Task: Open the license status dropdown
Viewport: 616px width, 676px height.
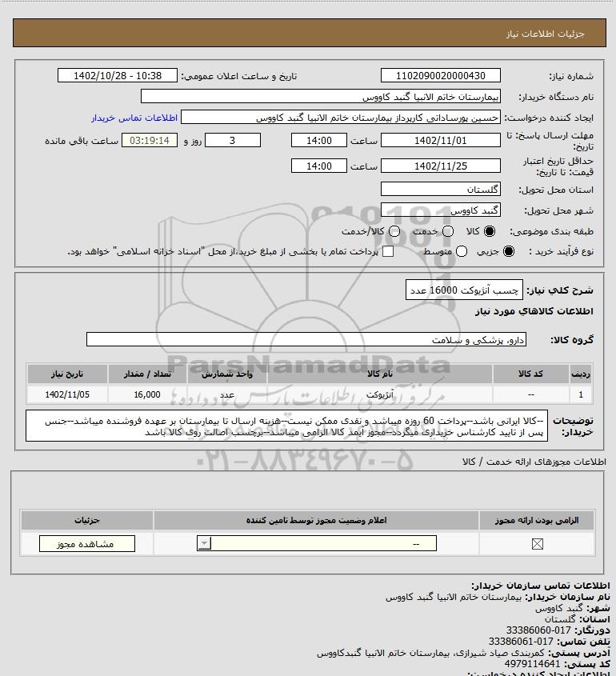Action: tap(317, 544)
